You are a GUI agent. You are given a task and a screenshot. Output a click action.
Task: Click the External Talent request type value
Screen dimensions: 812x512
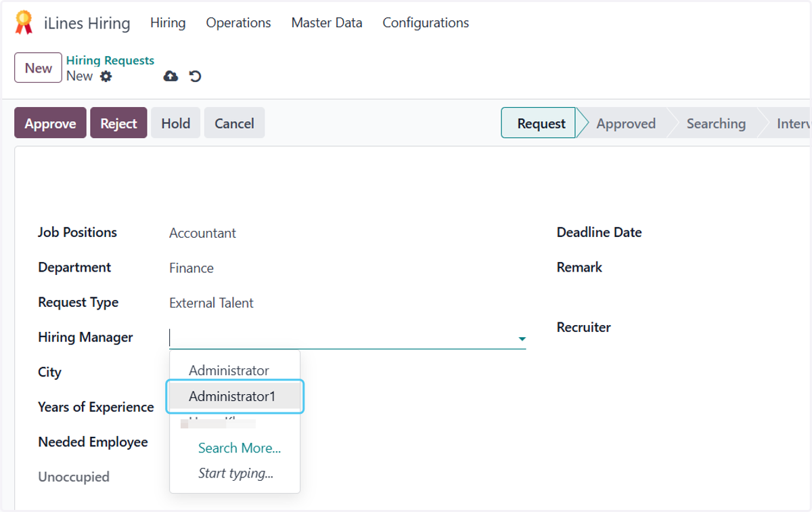point(211,303)
